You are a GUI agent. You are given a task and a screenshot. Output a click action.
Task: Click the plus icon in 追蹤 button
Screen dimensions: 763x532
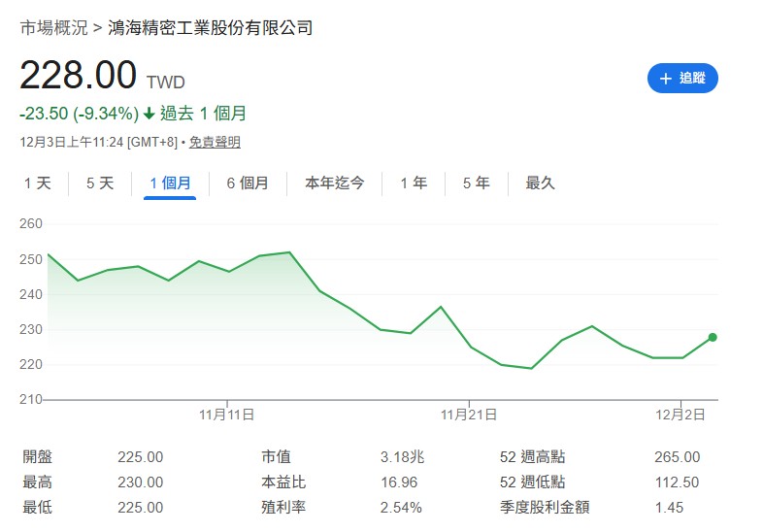point(665,79)
